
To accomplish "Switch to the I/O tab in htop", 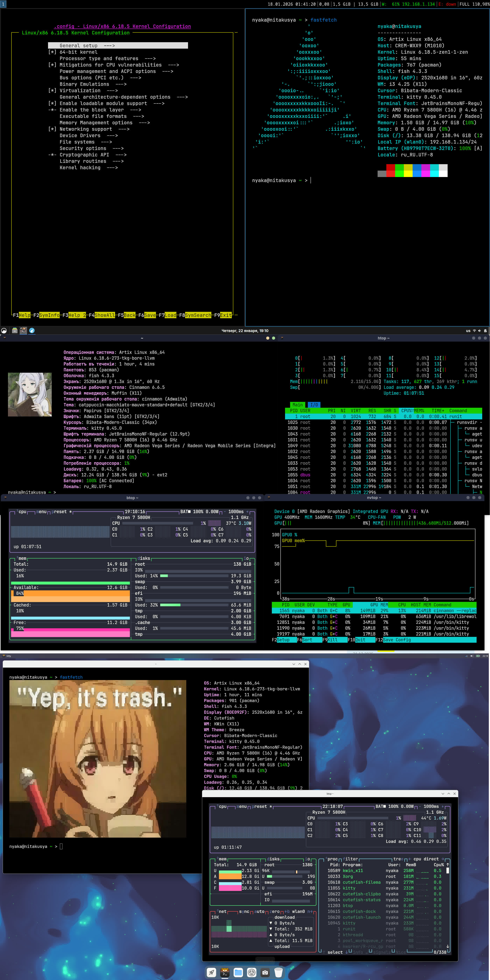I will (314, 405).
